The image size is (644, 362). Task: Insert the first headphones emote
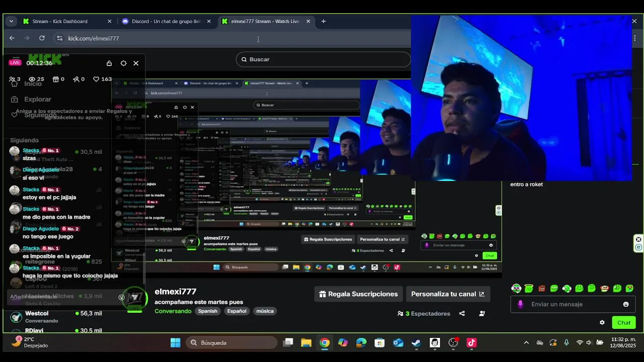516,289
